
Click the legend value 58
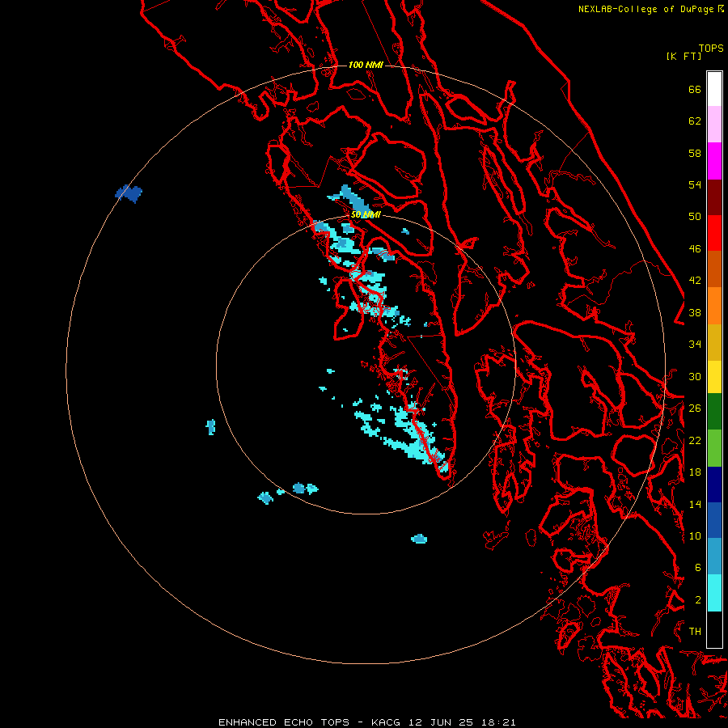pyautogui.click(x=695, y=153)
